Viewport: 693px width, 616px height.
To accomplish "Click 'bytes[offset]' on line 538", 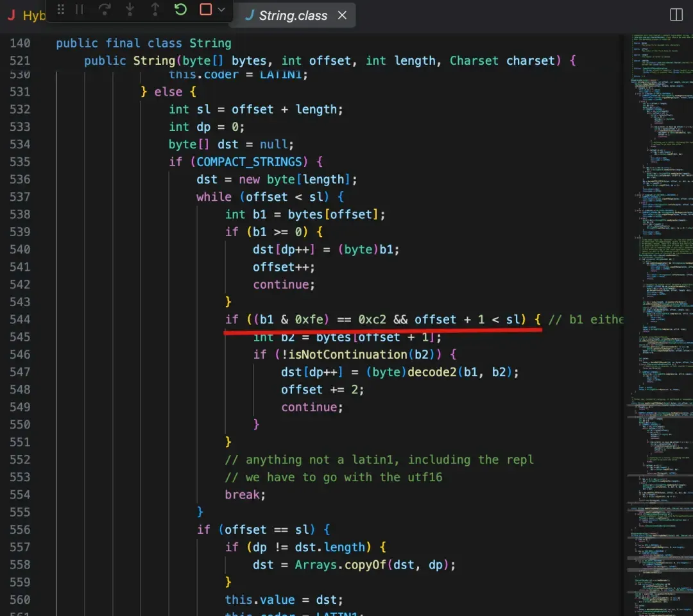I will (333, 215).
